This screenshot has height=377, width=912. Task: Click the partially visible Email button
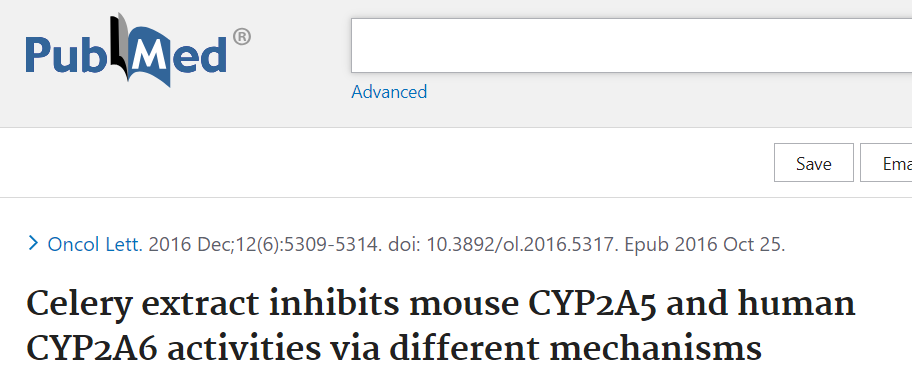(x=886, y=163)
